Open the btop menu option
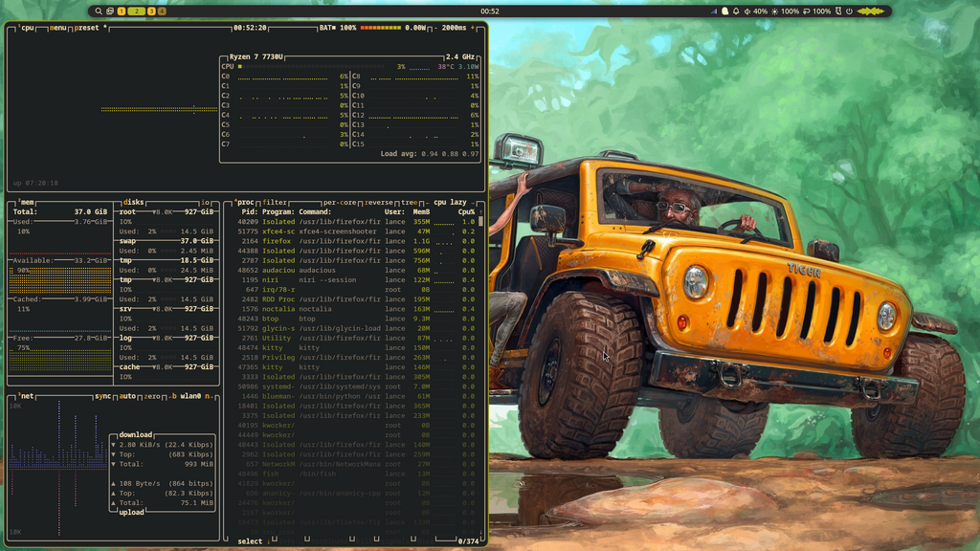980x551 pixels. pos(57,28)
